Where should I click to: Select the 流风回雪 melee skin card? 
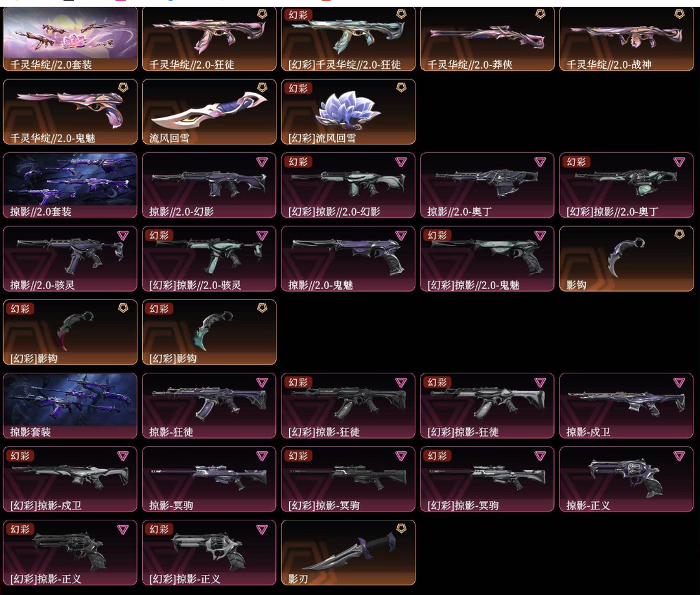click(x=209, y=112)
